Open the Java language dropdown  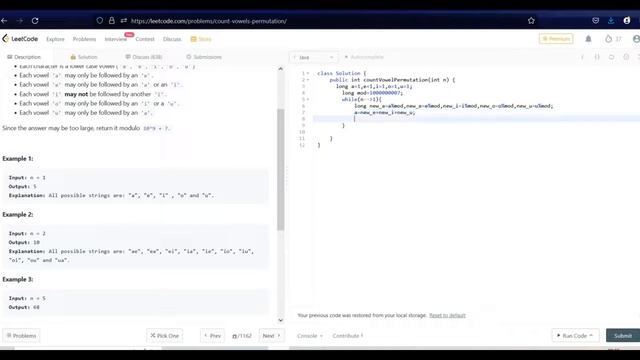tap(313, 57)
